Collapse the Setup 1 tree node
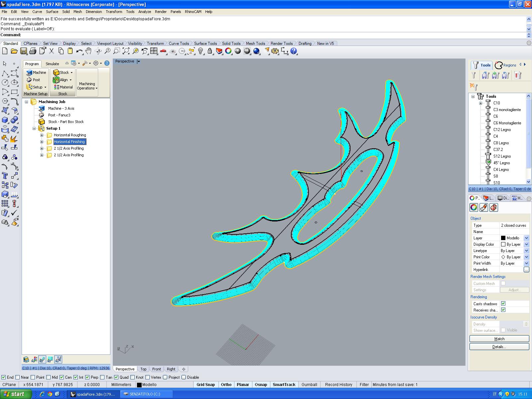532x399 pixels. pos(34,128)
